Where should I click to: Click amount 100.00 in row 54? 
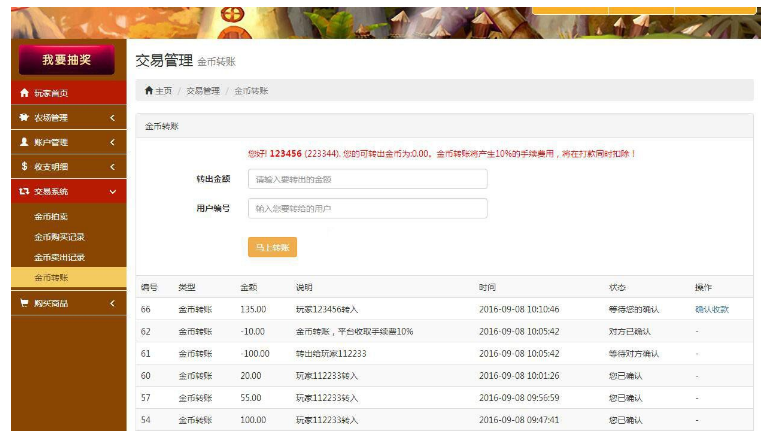pyautogui.click(x=253, y=420)
